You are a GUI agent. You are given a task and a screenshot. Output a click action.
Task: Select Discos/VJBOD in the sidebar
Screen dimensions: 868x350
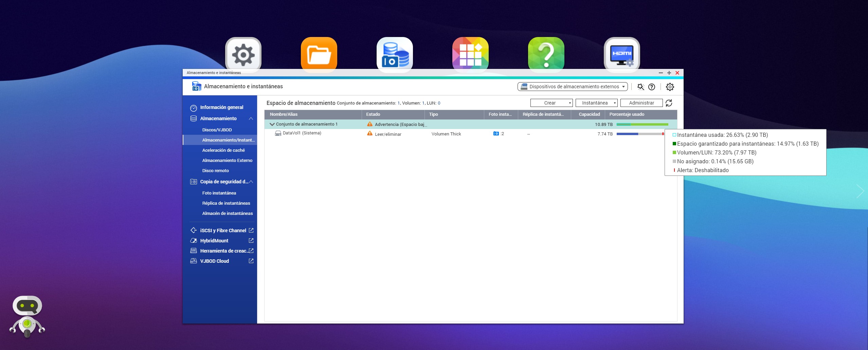pos(217,130)
